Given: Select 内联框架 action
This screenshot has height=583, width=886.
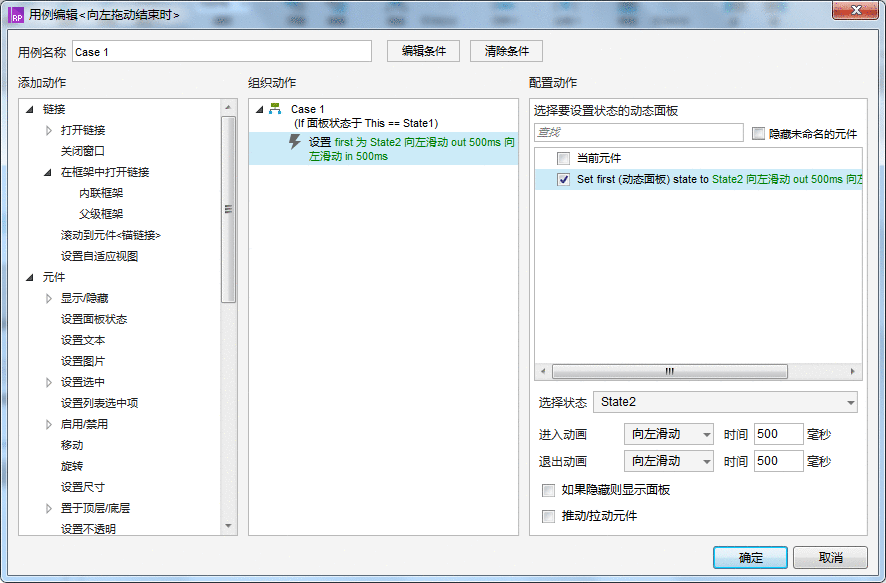Looking at the screenshot, I should point(101,193).
